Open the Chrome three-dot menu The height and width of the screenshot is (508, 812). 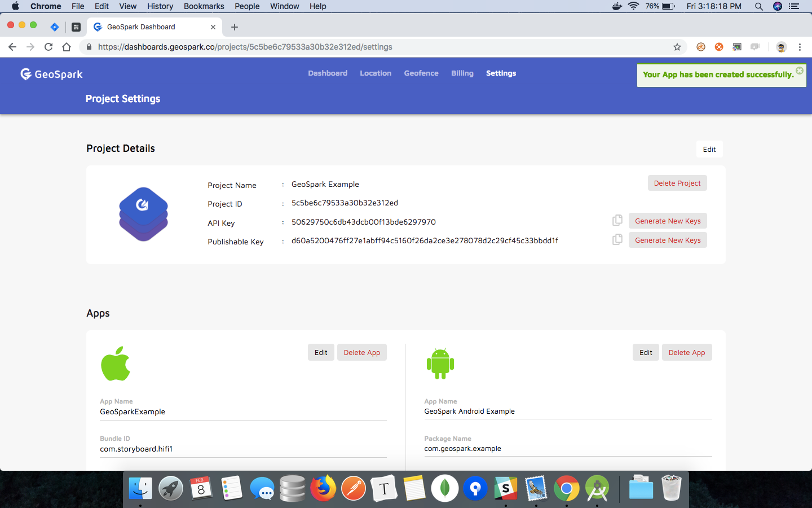800,47
